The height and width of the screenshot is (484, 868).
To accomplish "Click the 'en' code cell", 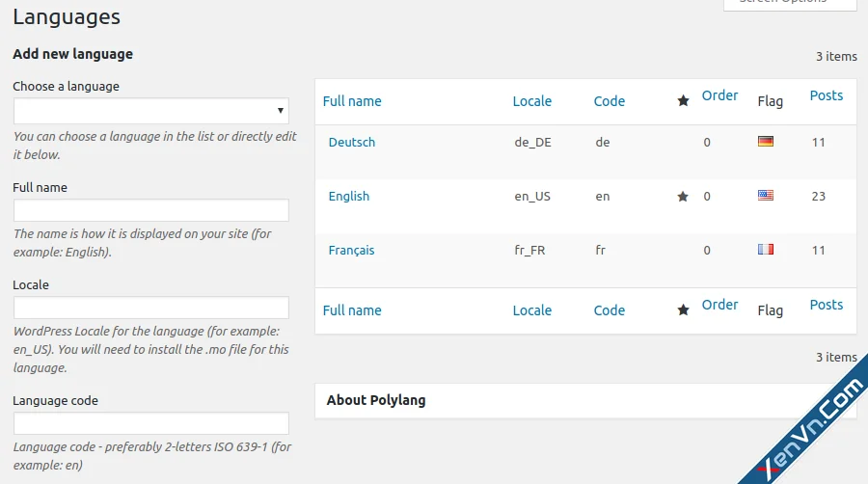I will coord(602,197).
